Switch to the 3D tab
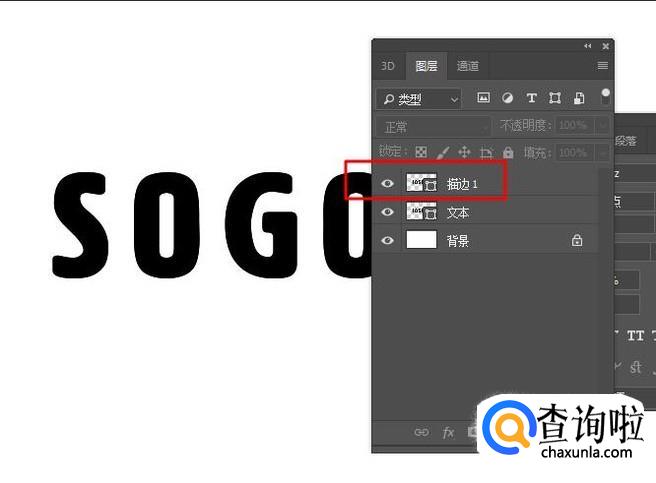 (388, 66)
